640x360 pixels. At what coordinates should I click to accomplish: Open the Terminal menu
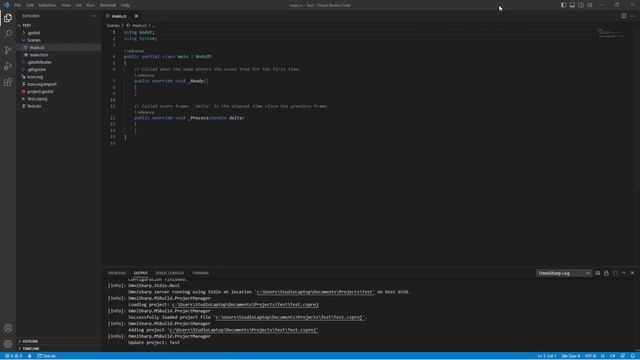[108, 5]
